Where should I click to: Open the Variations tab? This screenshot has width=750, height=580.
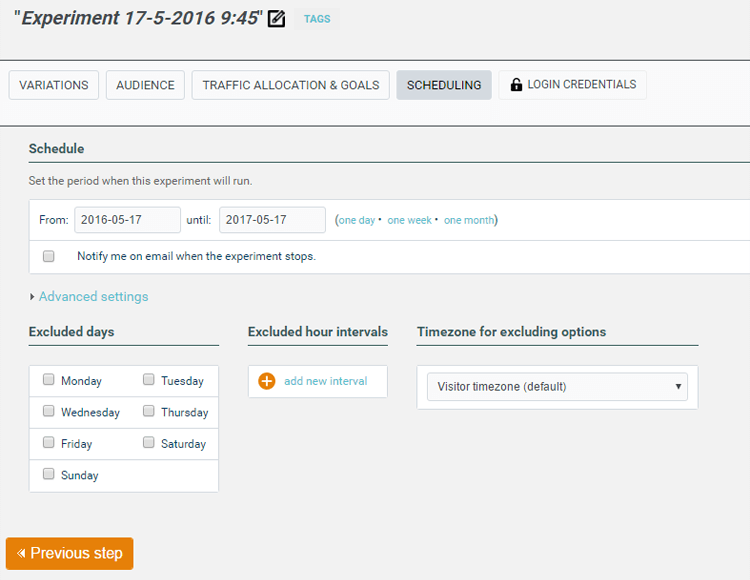pos(54,85)
